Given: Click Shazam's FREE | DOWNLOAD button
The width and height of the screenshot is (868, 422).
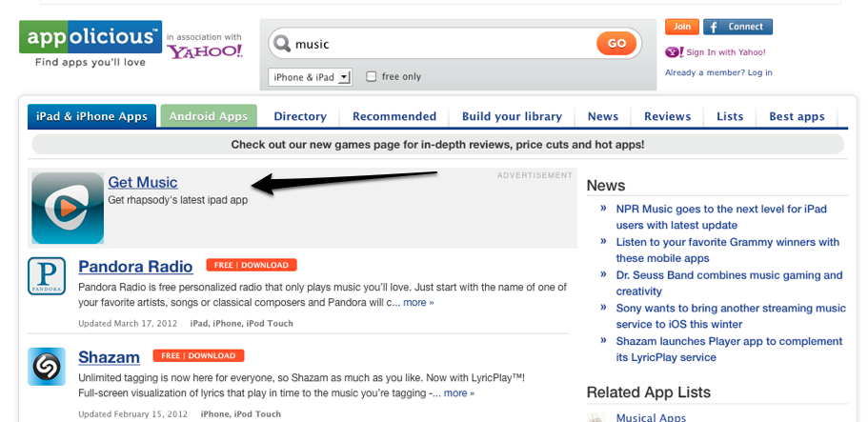Looking at the screenshot, I should tap(199, 356).
